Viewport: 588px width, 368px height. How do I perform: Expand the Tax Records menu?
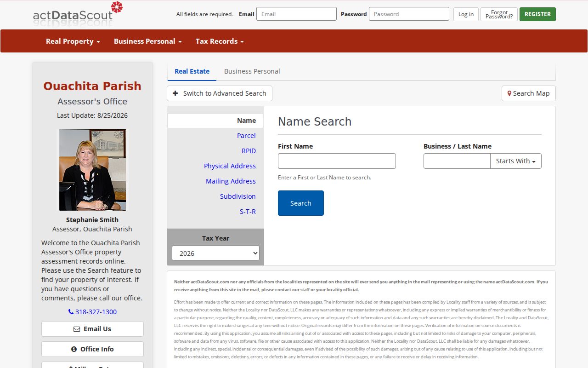coord(220,41)
